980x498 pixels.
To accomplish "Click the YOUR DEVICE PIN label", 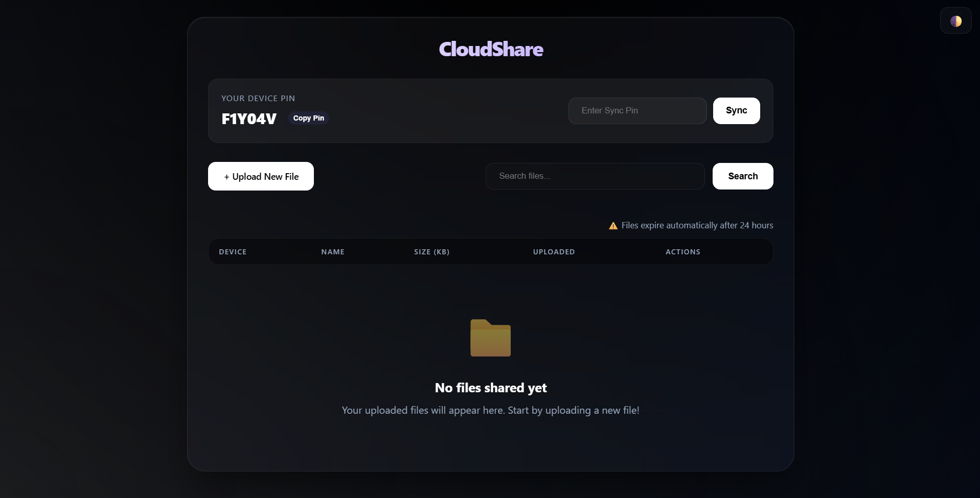I will click(258, 98).
